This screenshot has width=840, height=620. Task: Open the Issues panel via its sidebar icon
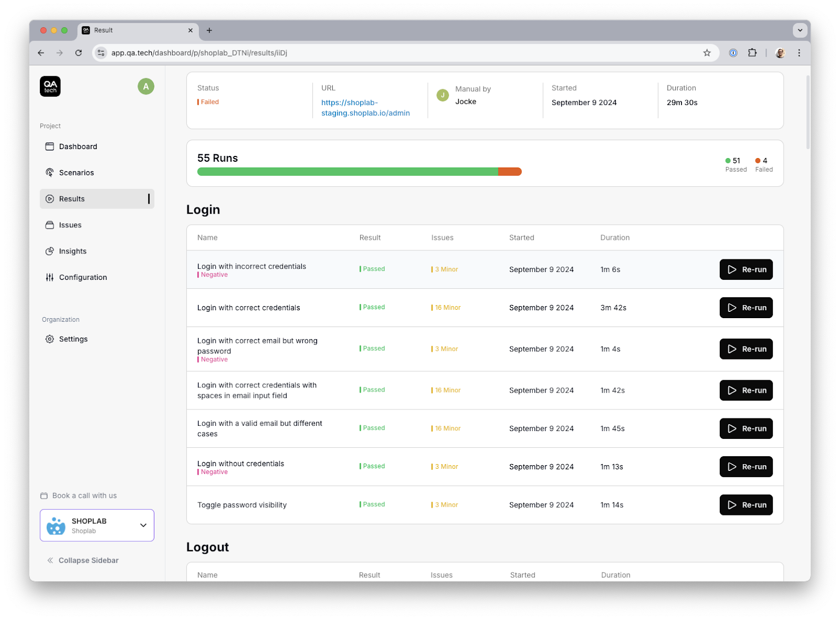tap(50, 225)
